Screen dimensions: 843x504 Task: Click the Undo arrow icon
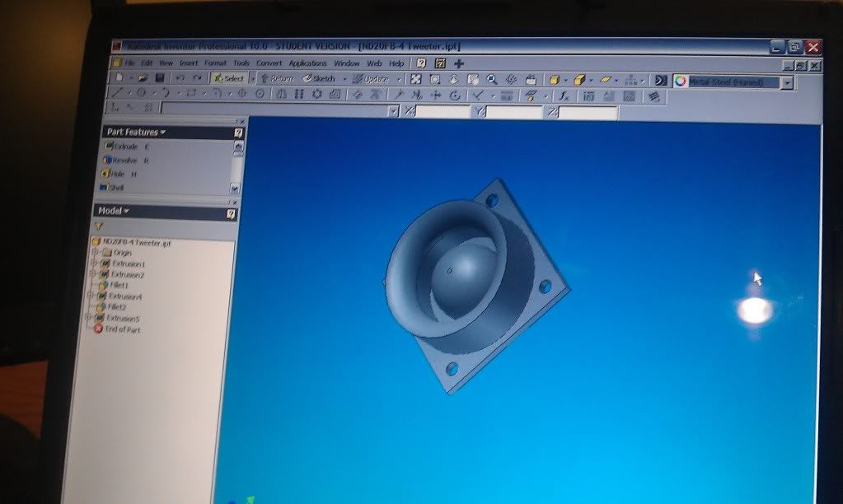(180, 78)
